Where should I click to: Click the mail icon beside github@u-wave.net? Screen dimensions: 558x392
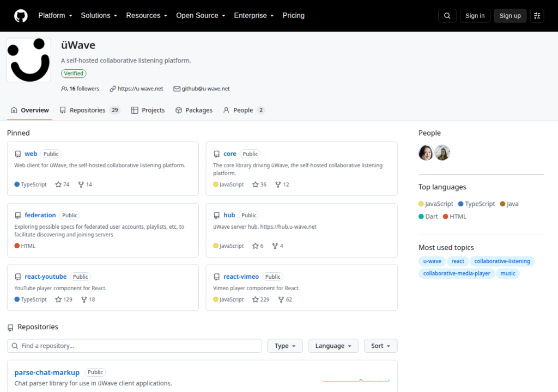pos(177,89)
